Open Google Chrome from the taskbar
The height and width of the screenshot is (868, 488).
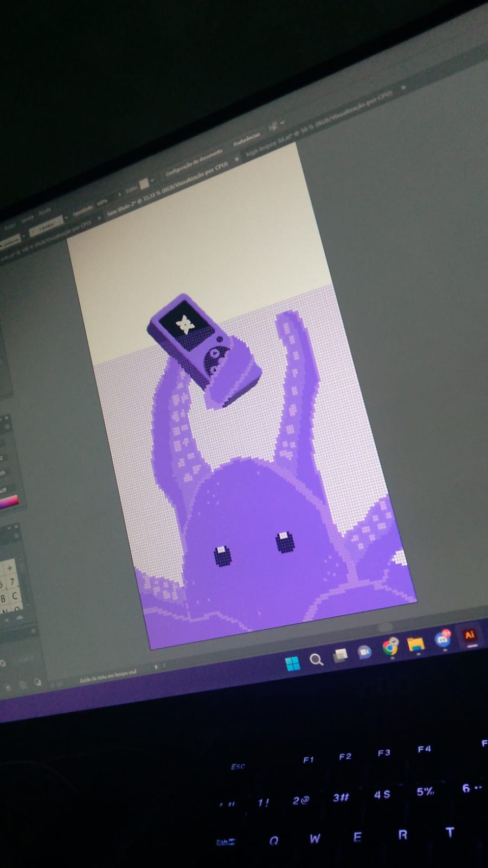pyautogui.click(x=390, y=647)
